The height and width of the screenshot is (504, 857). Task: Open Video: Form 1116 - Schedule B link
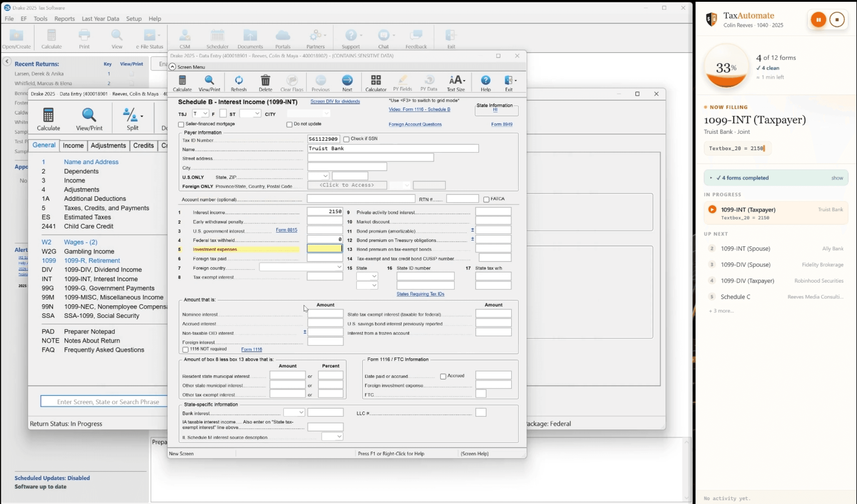[419, 110]
